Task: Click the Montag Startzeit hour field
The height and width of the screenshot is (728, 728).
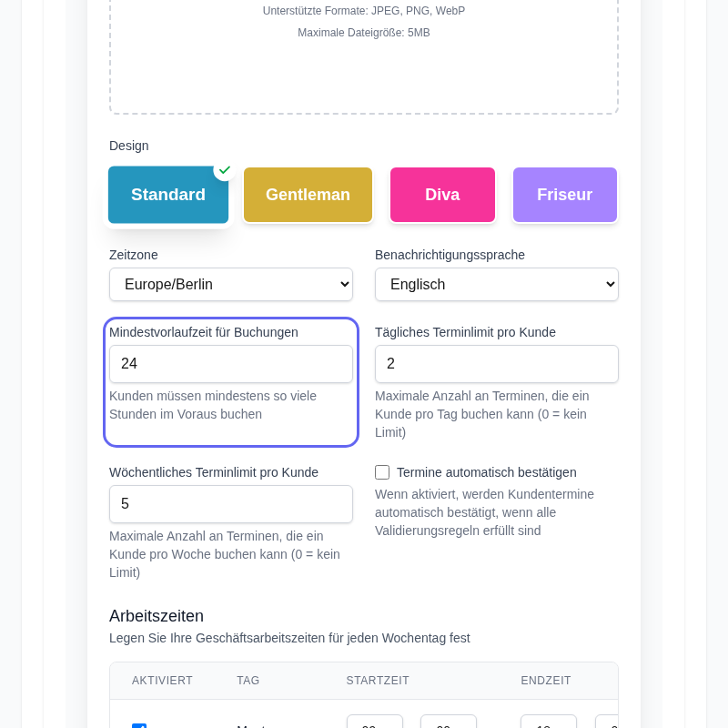Action: point(375,725)
